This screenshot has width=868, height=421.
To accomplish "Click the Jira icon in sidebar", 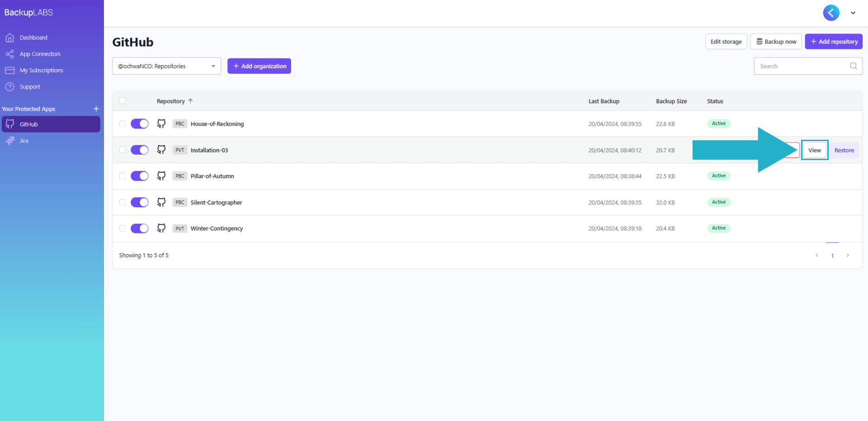I will click(x=9, y=141).
